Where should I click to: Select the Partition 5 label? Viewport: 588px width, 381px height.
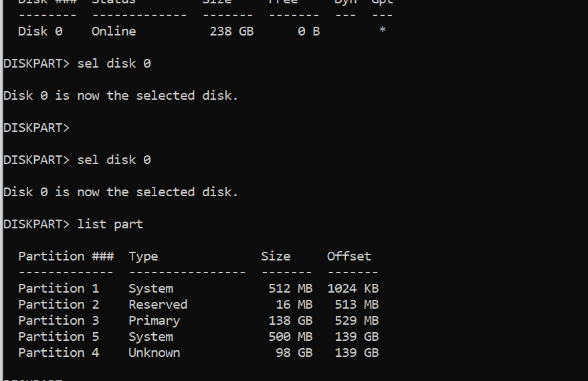click(x=58, y=337)
